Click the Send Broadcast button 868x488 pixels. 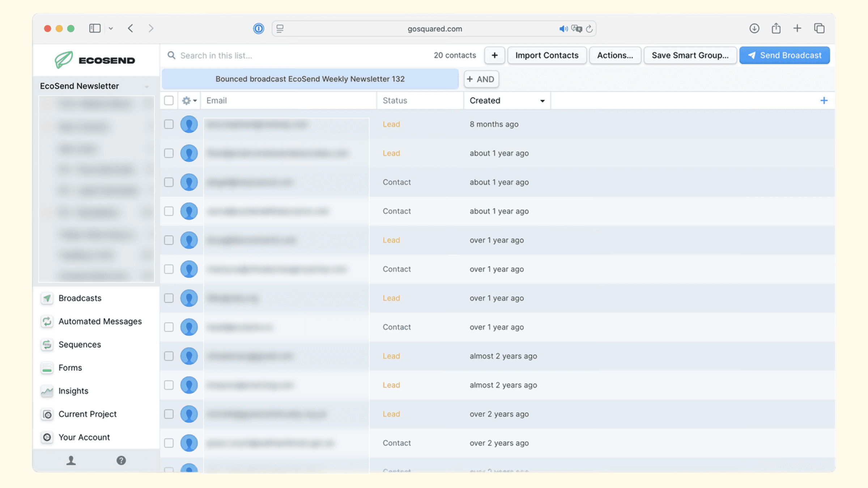click(784, 55)
